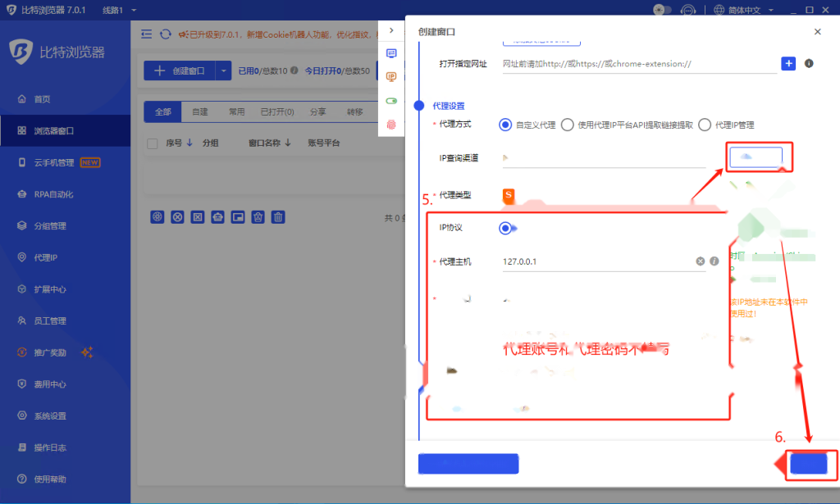
Task: Click the 操作日志 document icon
Action: pyautogui.click(x=22, y=447)
